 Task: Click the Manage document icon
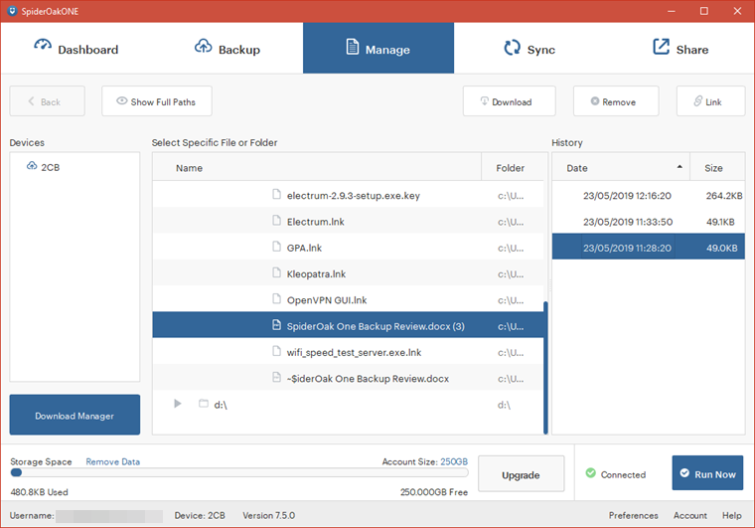coord(352,47)
